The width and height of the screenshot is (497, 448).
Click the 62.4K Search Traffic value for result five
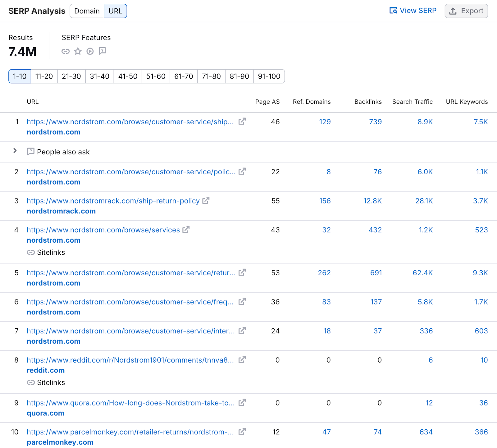point(423,273)
